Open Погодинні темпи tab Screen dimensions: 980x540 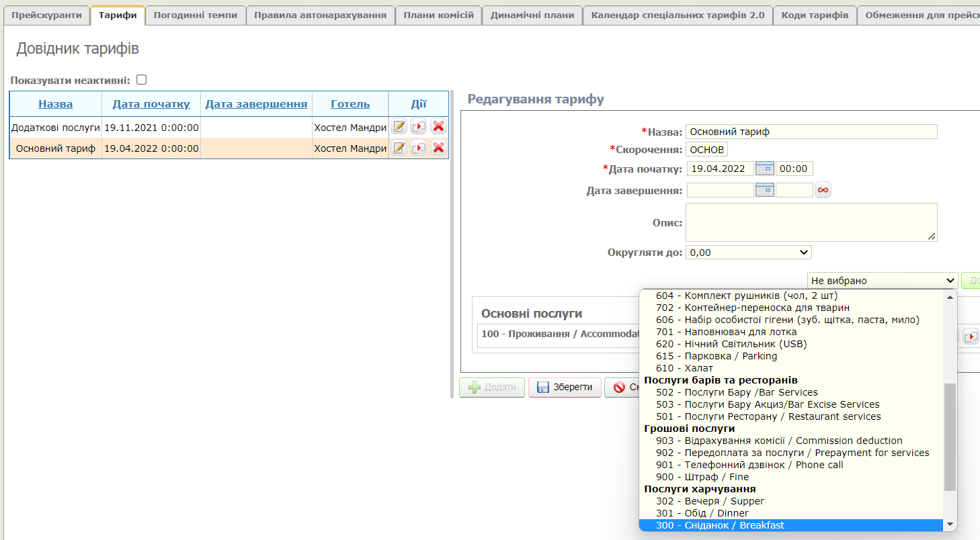[x=196, y=15]
